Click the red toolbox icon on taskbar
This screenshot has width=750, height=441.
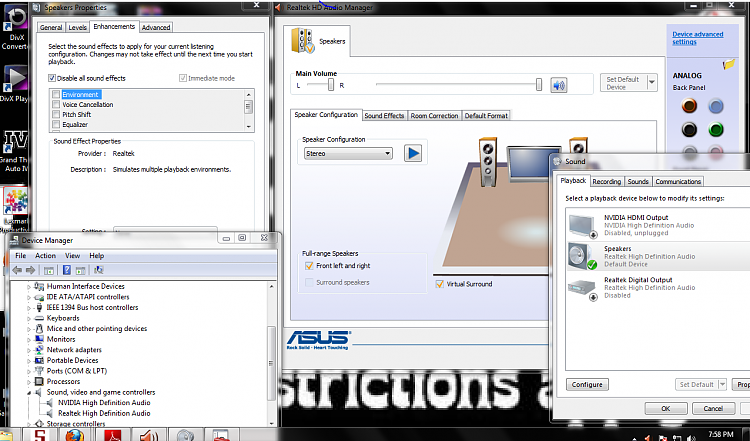point(221,436)
